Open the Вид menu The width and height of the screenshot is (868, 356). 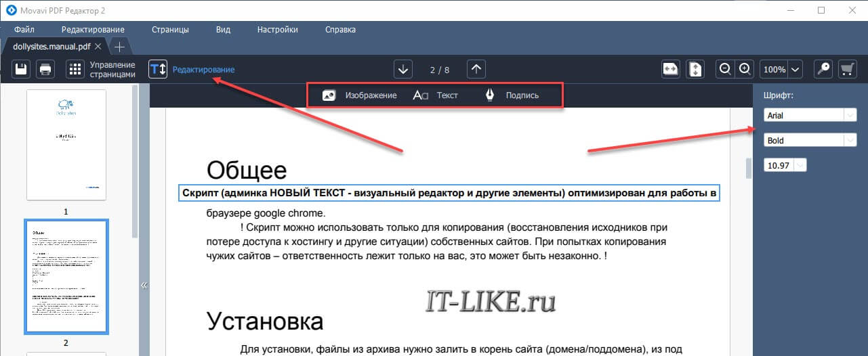[223, 30]
